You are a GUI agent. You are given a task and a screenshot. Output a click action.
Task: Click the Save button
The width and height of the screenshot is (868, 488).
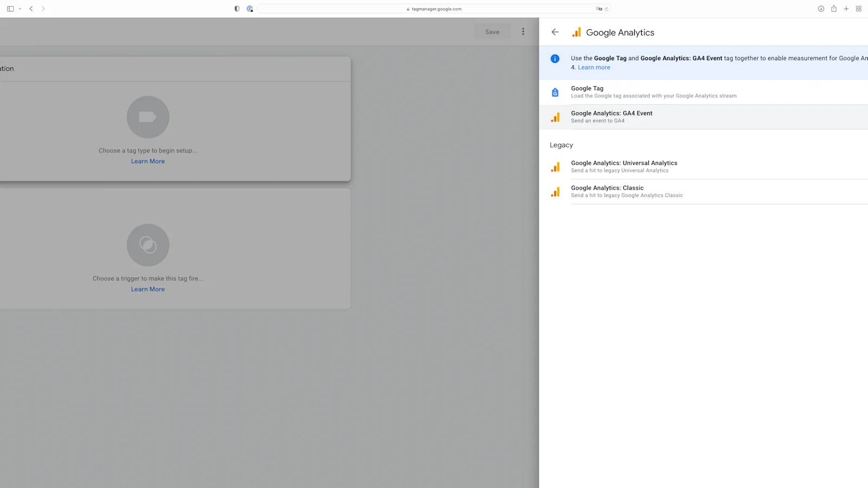pyautogui.click(x=492, y=31)
